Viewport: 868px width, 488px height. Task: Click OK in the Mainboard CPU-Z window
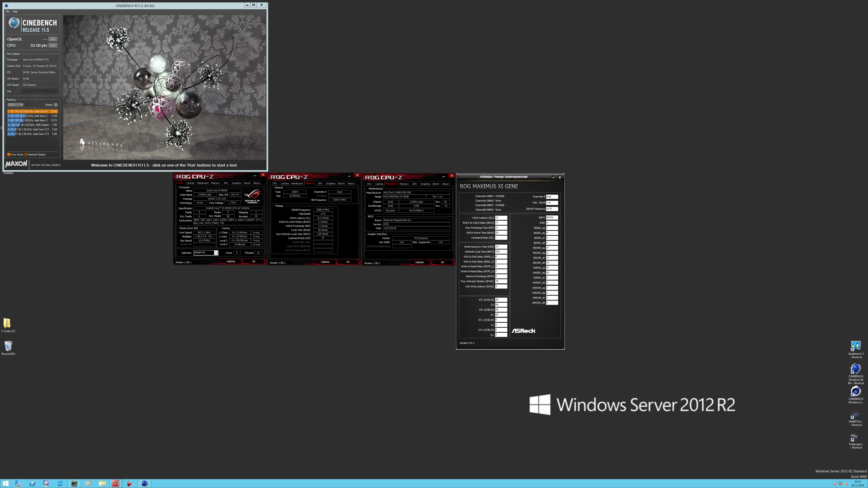(x=442, y=262)
